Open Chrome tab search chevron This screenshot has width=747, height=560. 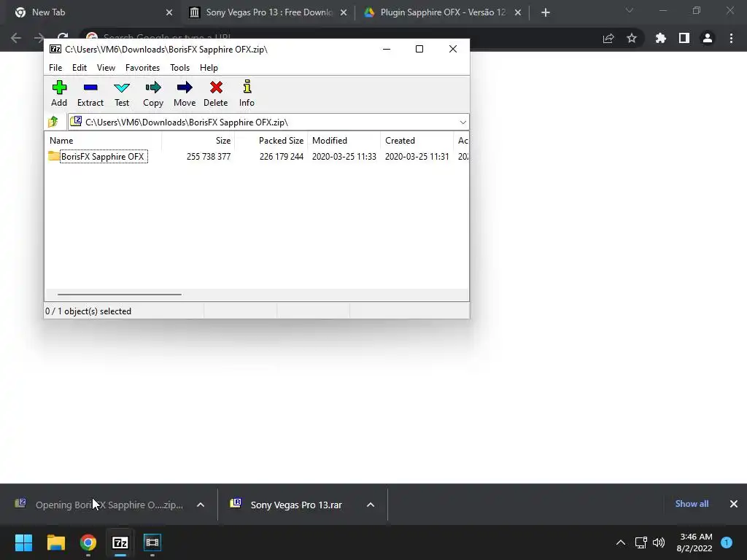click(x=630, y=10)
